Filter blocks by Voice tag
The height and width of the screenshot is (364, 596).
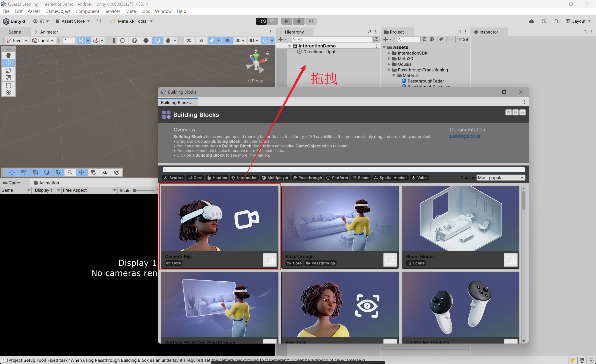420,178
